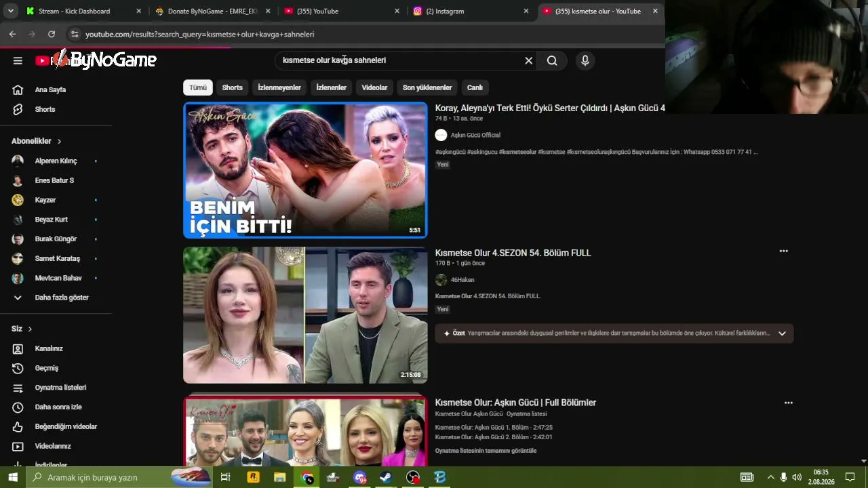Open the browser tab search dropdown

click(11, 11)
